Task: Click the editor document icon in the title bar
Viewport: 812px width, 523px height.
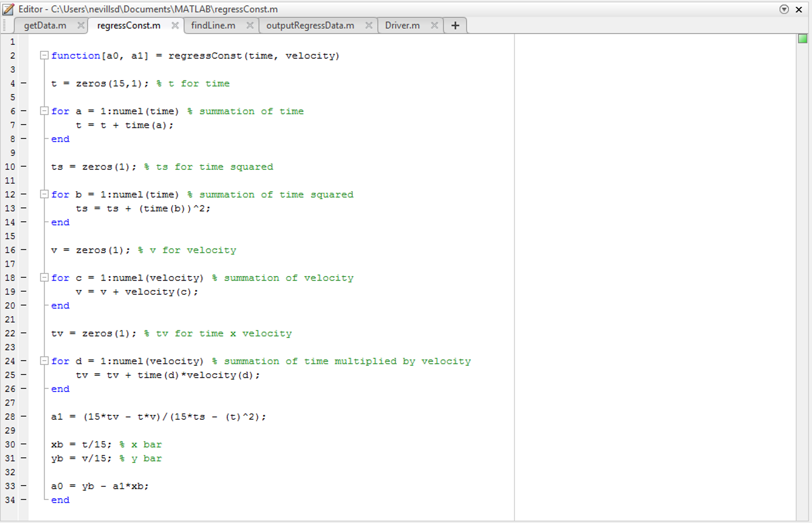Action: tap(9, 9)
